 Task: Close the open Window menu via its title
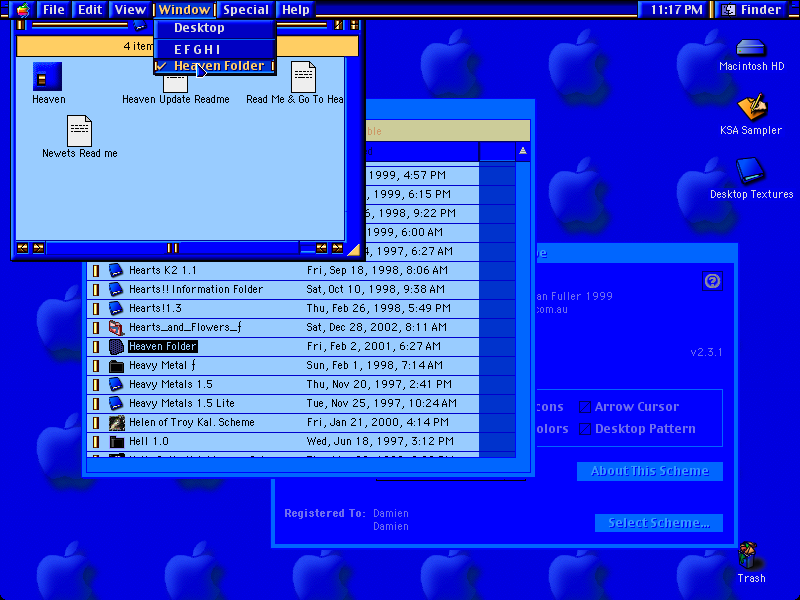184,10
